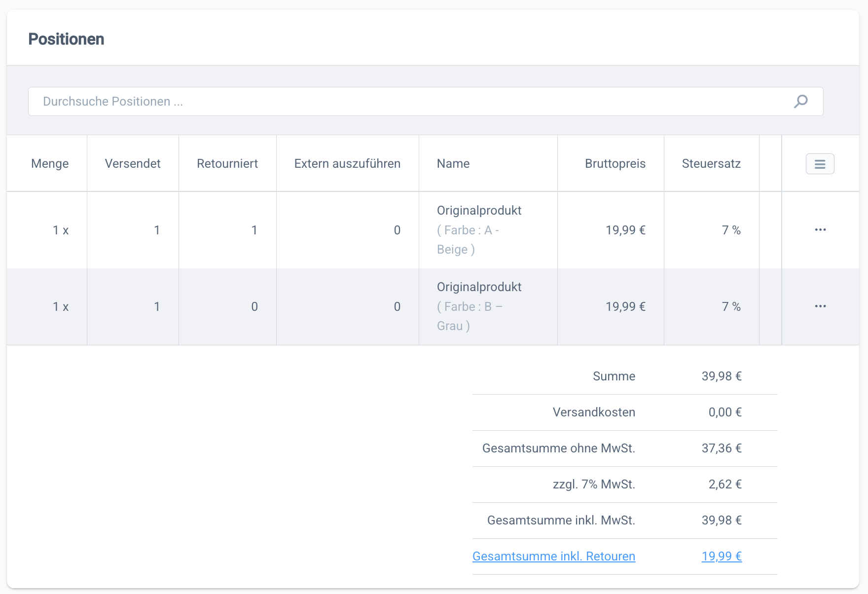
Task: Select the Originalprodukt Farbe B – Grau name
Action: pos(479,306)
